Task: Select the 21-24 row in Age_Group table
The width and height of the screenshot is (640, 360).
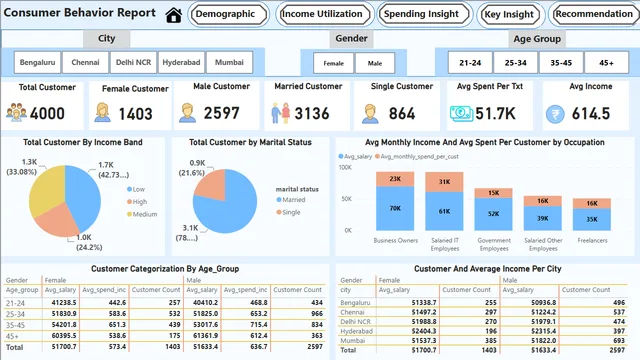Action: 164,303
